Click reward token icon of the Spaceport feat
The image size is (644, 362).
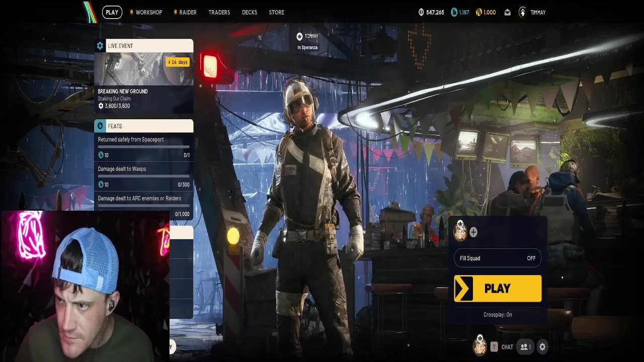pos(101,155)
